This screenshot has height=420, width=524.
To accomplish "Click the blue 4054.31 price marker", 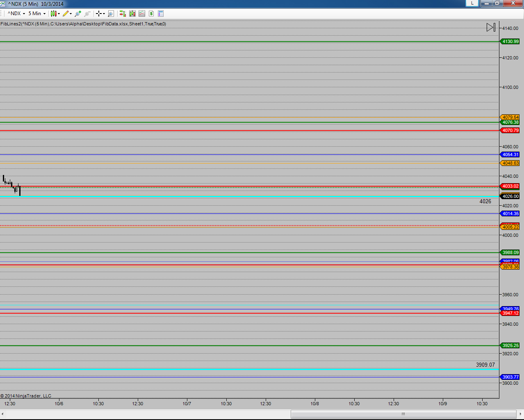I will pos(510,154).
